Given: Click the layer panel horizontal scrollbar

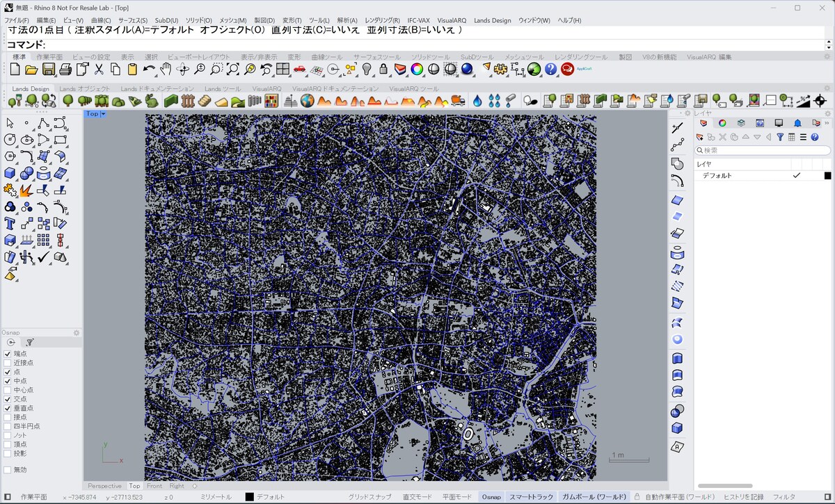Looking at the screenshot, I should pos(725,486).
